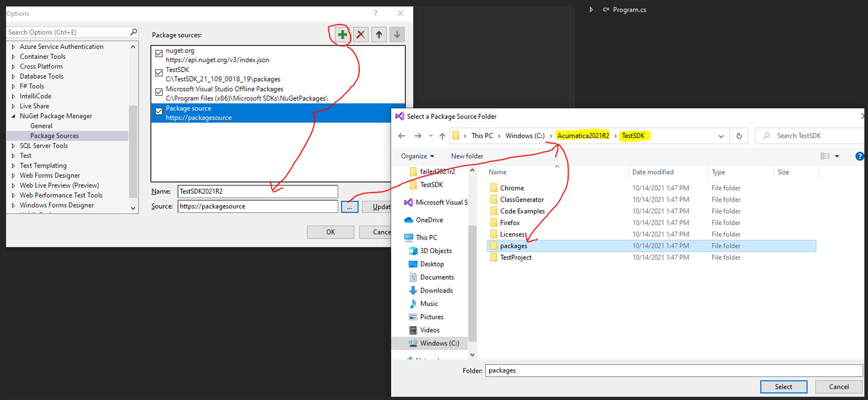The width and height of the screenshot is (868, 400).
Task: Expand Database Tools node
Action: [x=13, y=77]
